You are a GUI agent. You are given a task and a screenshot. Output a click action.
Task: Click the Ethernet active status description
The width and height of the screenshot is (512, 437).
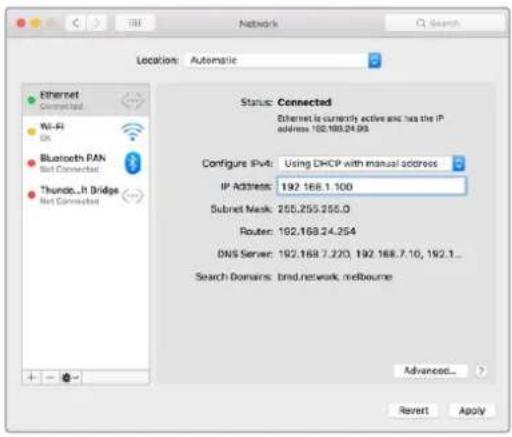click(360, 123)
